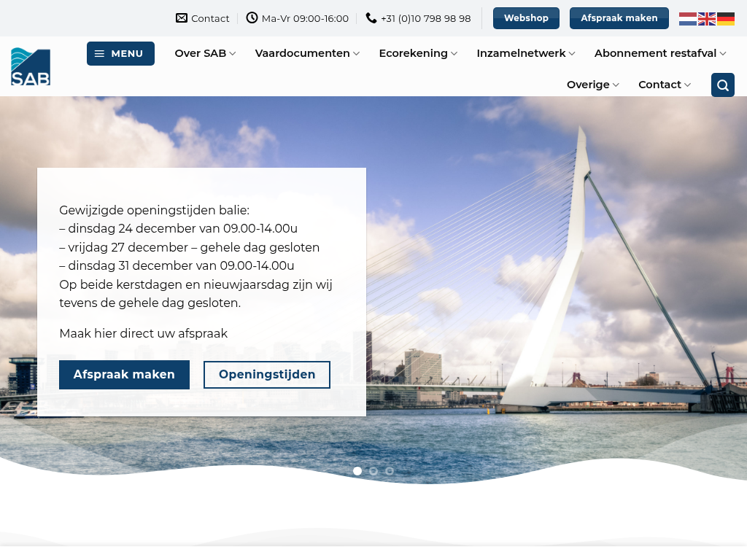Expand the Vaardocumenten dropdown menu
The width and height of the screenshot is (747, 560).
(x=307, y=53)
